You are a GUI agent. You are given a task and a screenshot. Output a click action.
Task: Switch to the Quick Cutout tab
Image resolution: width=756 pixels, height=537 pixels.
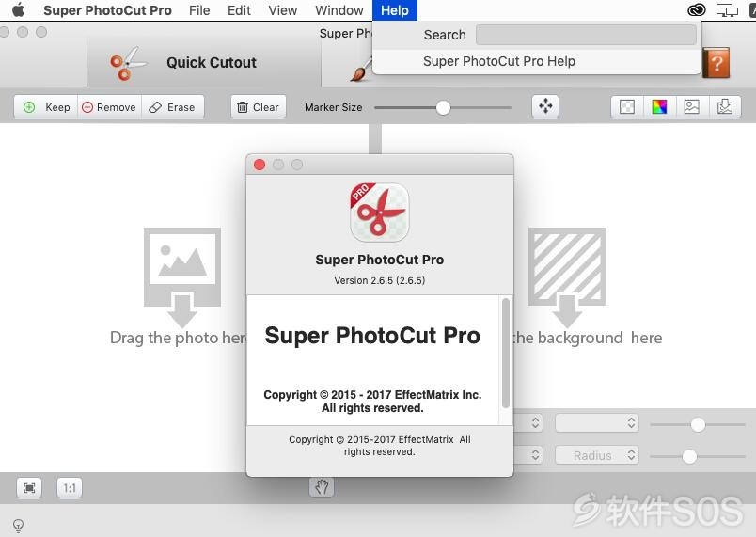pos(204,63)
